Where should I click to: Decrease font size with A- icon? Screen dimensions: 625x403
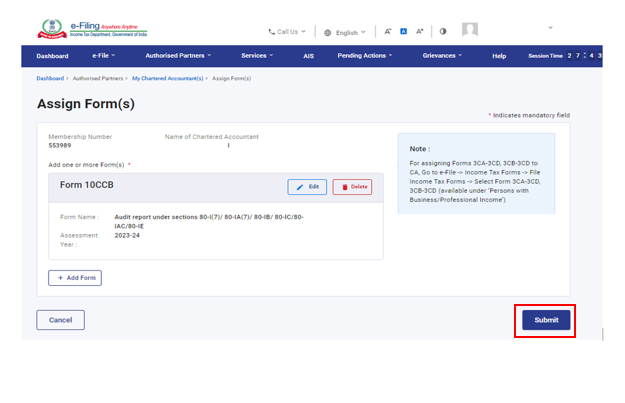[388, 32]
